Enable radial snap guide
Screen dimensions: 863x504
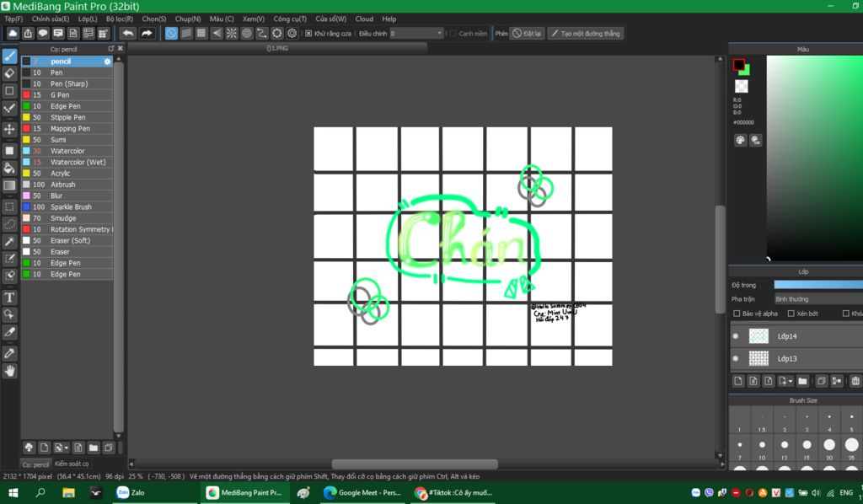(x=232, y=34)
